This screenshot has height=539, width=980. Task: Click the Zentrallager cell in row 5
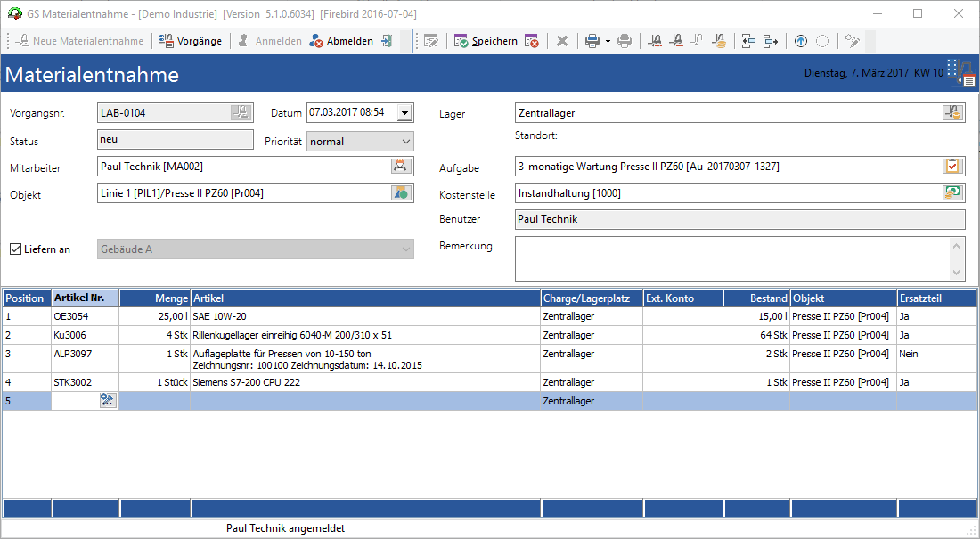click(592, 401)
